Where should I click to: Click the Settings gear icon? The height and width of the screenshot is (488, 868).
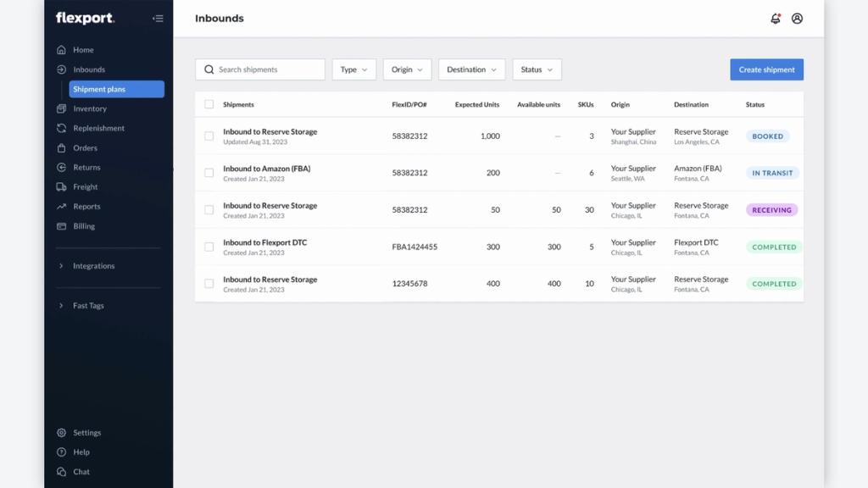click(x=61, y=433)
